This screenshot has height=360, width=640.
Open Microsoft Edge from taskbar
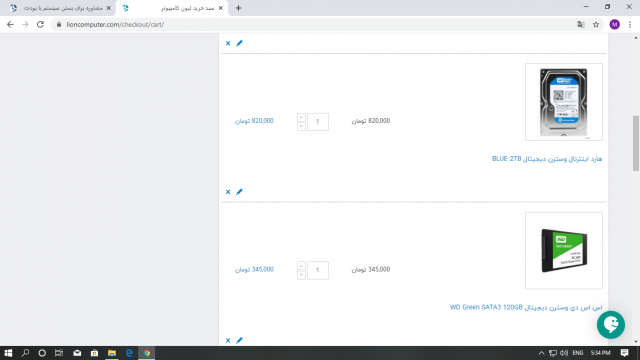129,353
